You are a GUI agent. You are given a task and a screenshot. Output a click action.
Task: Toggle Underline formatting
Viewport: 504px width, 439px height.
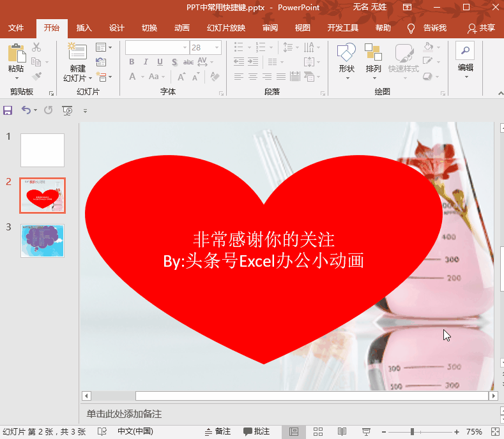(160, 62)
